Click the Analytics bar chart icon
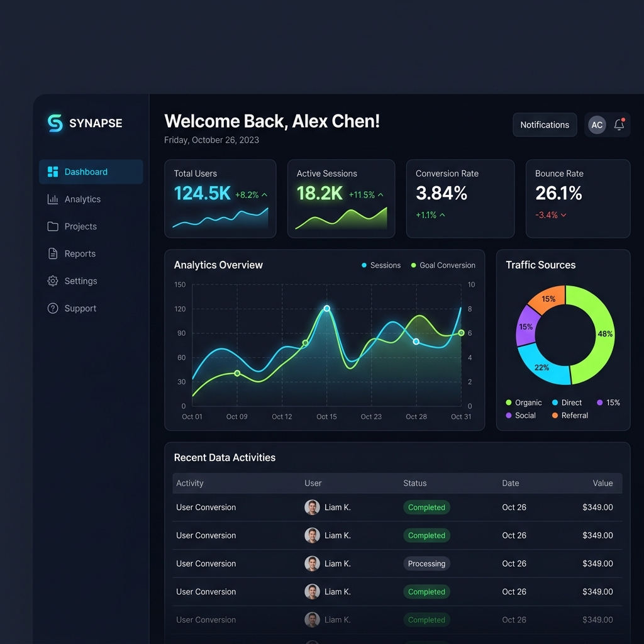Viewport: 644px width, 644px height. pyautogui.click(x=53, y=199)
